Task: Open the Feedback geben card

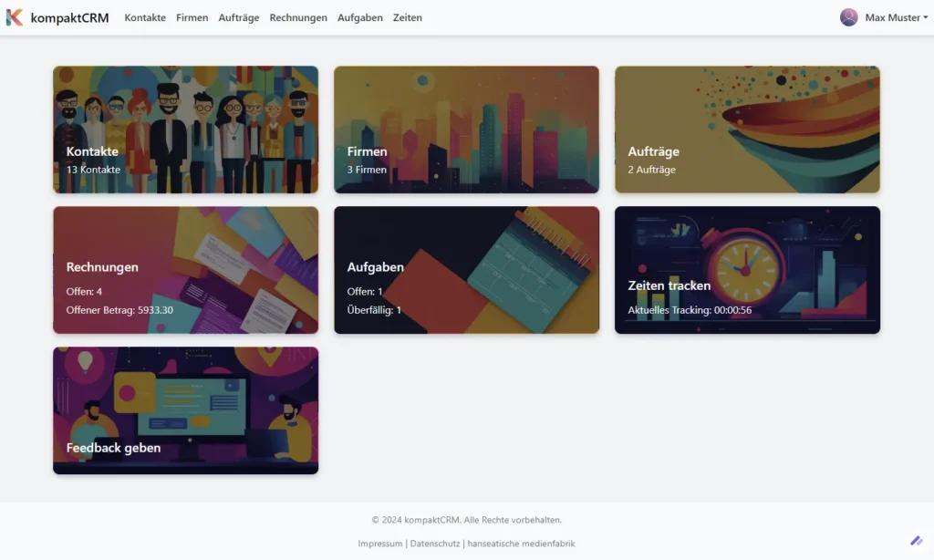Action: coord(186,410)
